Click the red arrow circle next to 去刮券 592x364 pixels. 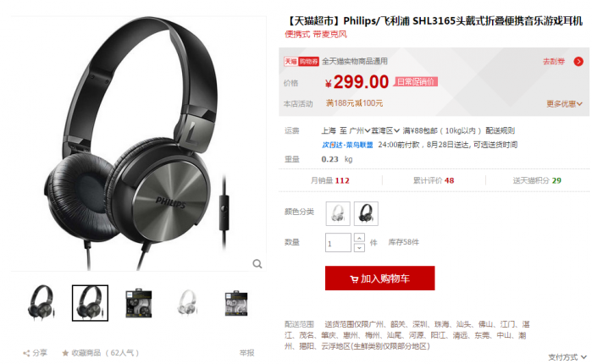pos(578,62)
